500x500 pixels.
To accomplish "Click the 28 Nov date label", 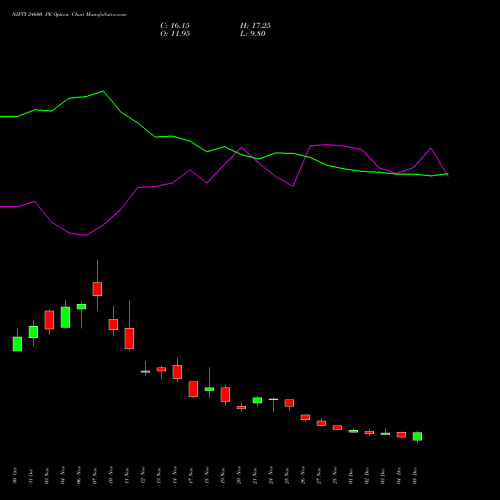I will [x=335, y=476].
